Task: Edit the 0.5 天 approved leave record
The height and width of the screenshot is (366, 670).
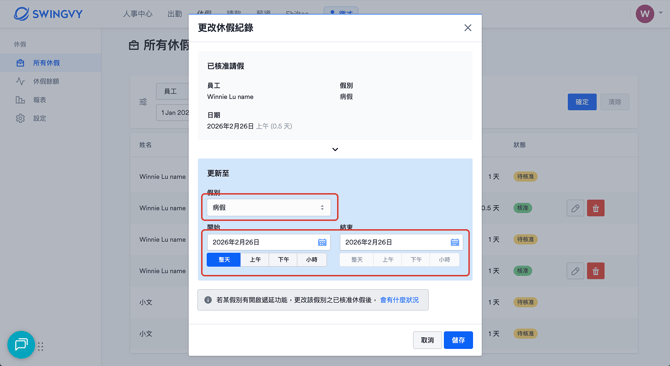Action: (575, 208)
